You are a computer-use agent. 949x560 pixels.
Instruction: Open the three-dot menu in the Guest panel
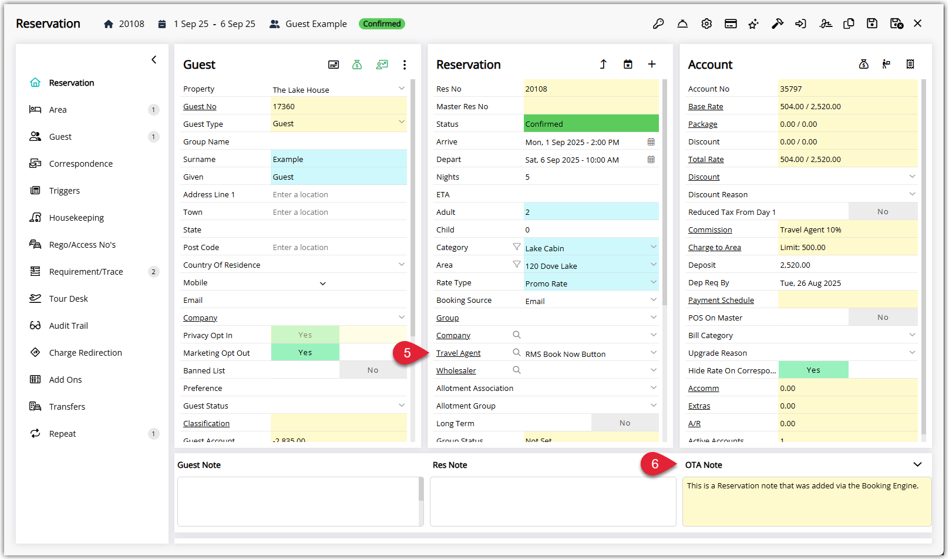pyautogui.click(x=405, y=65)
